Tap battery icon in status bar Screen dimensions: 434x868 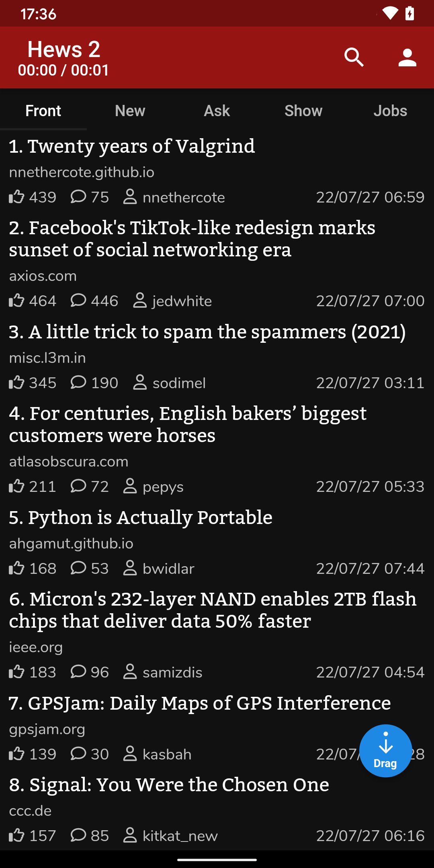tap(409, 14)
